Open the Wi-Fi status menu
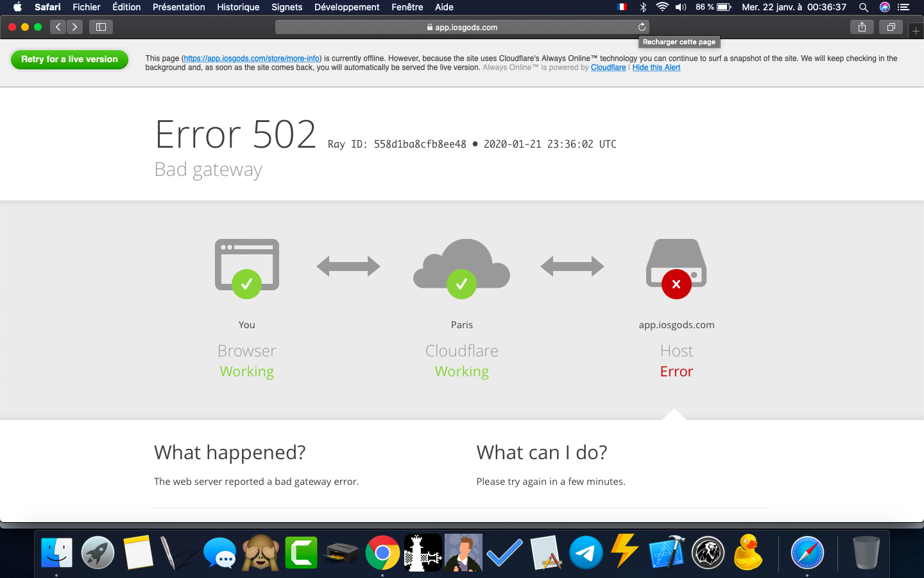 click(x=662, y=7)
